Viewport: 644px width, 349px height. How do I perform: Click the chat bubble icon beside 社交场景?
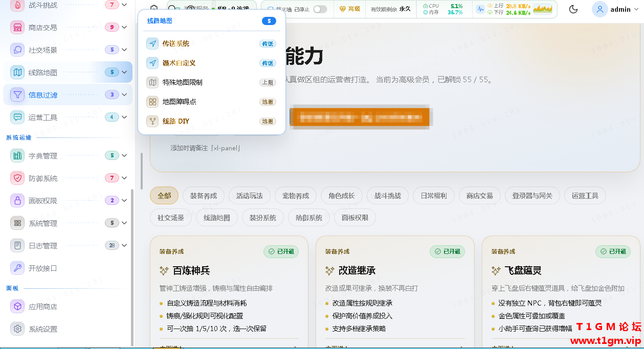click(x=18, y=50)
